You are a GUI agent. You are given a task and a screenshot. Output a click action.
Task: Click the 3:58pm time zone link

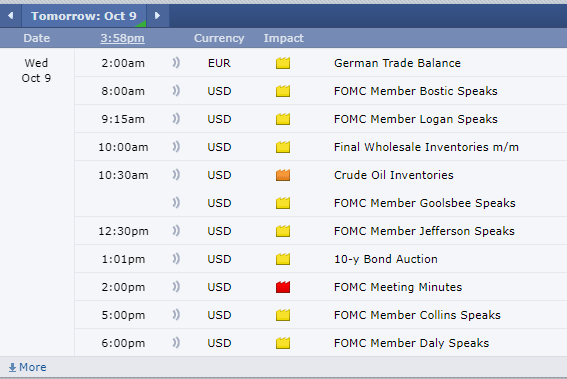tap(123, 38)
